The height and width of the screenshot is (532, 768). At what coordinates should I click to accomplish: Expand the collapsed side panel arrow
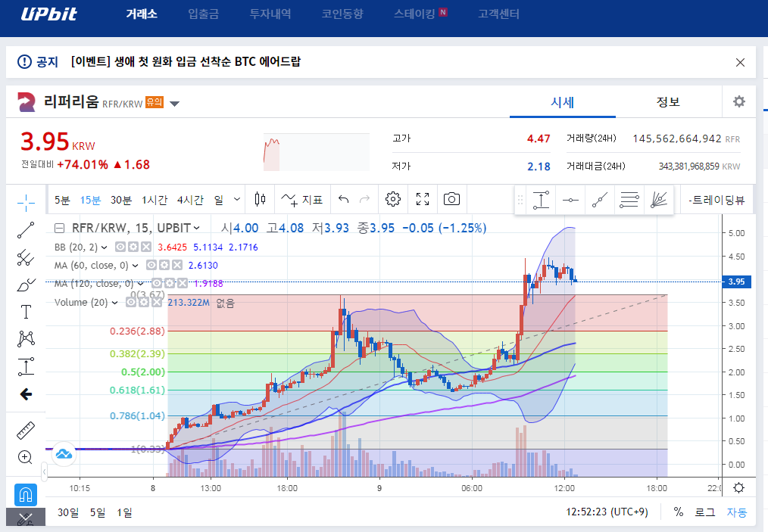44,471
